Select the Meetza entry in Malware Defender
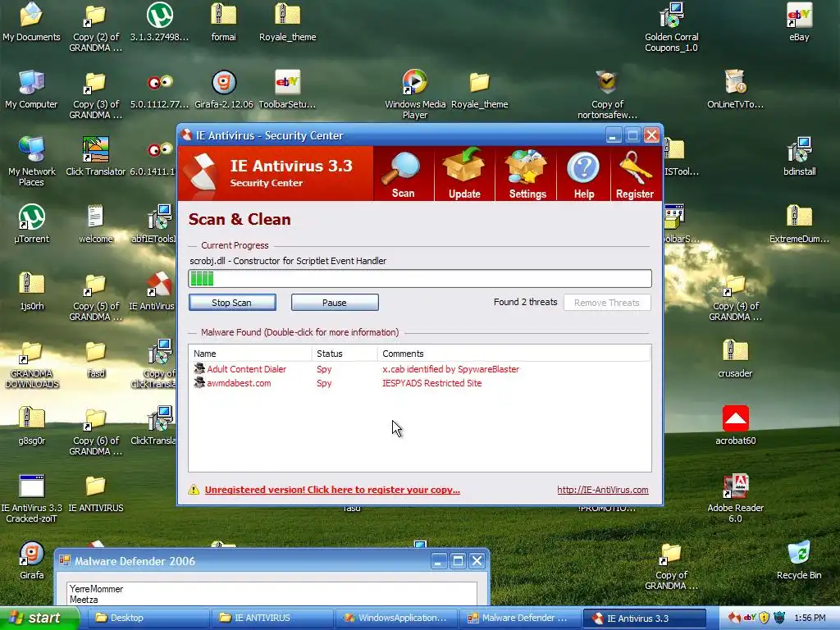The height and width of the screenshot is (630, 840). pos(271,600)
